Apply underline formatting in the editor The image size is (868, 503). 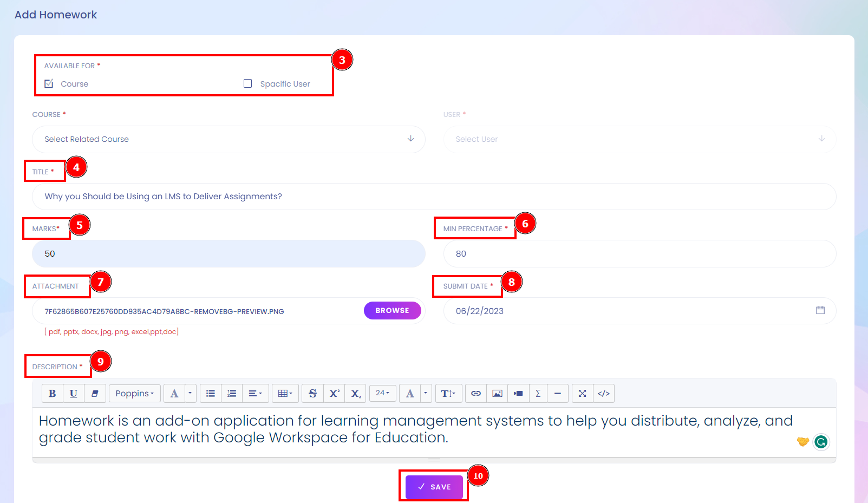74,394
